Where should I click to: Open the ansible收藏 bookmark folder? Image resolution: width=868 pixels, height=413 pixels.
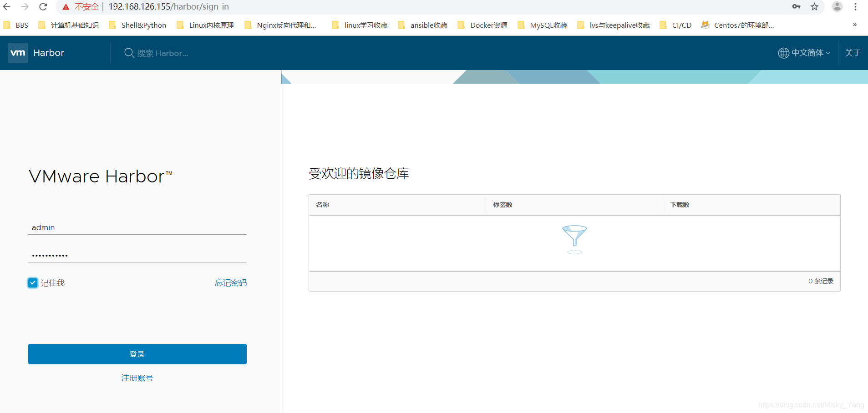click(x=422, y=25)
